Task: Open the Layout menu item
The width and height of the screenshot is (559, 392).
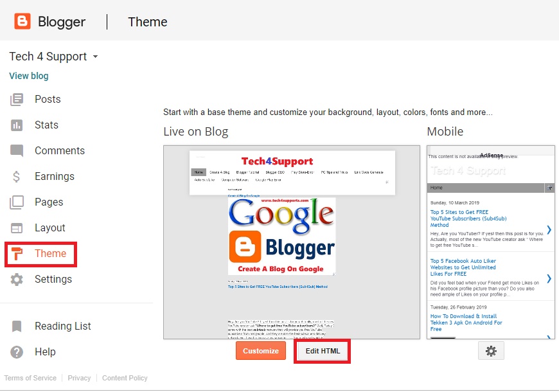Action: (50, 227)
